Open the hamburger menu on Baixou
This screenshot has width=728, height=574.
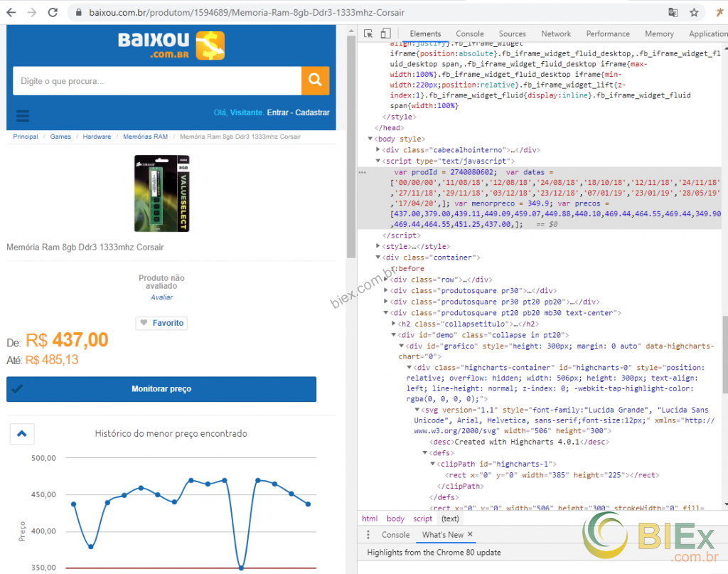coord(23,115)
